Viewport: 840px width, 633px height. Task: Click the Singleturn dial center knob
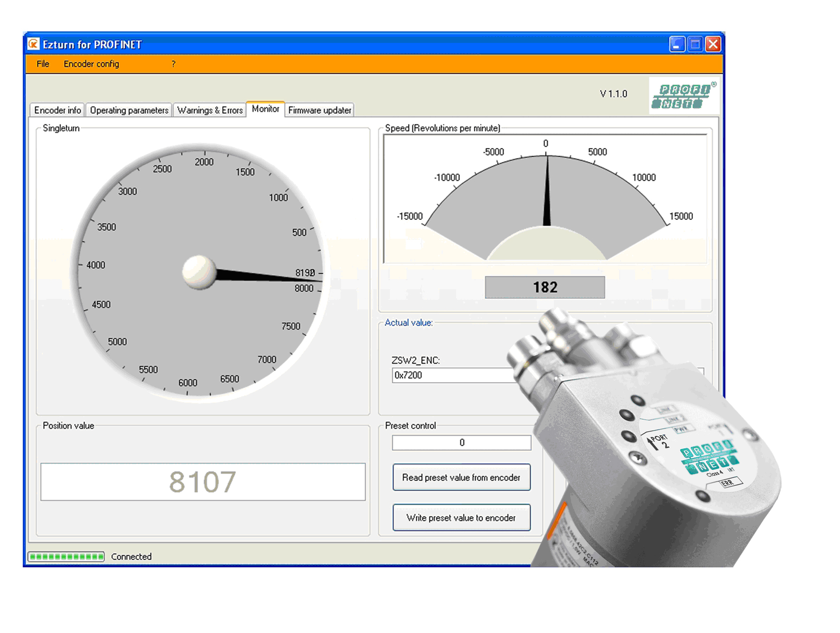click(x=199, y=273)
